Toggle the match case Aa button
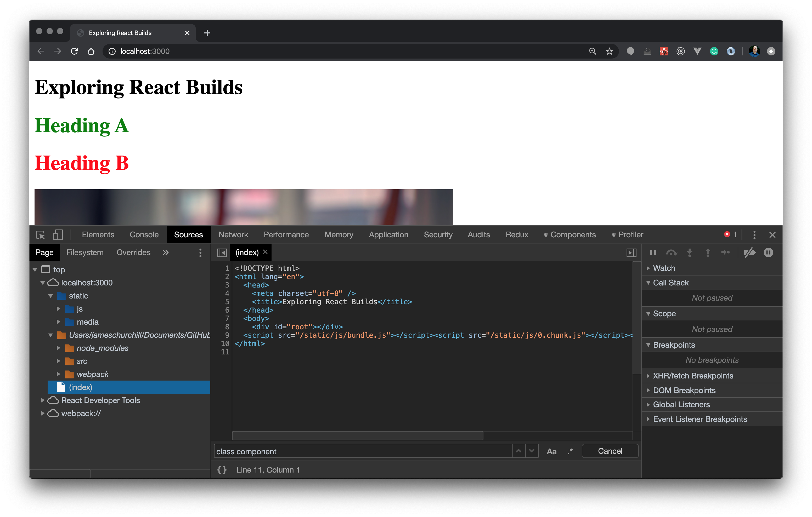Image resolution: width=812 pixels, height=517 pixels. pyautogui.click(x=551, y=451)
